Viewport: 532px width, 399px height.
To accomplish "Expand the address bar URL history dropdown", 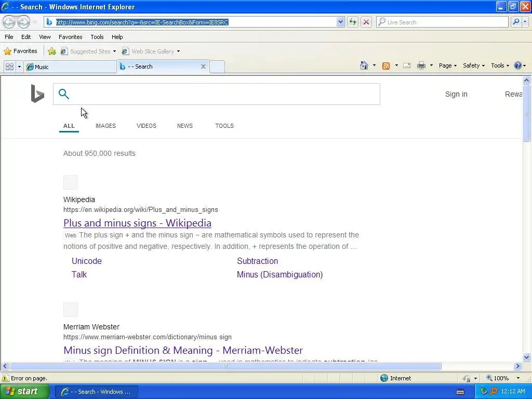I will point(340,22).
